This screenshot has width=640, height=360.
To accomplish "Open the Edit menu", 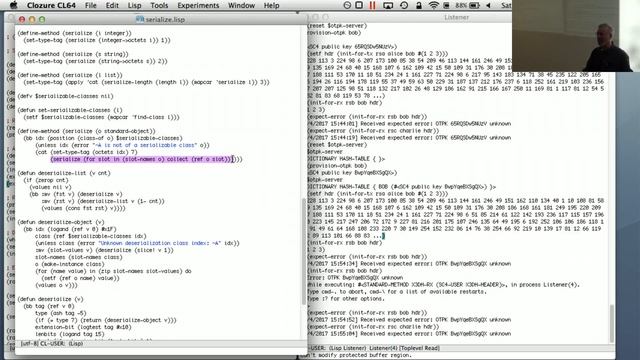I will point(112,5).
